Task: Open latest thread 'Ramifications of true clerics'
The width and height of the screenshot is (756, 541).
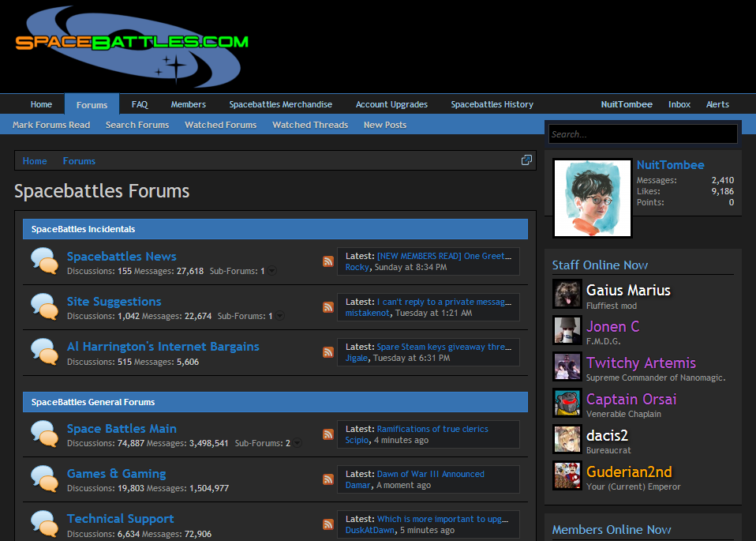Action: [432, 429]
